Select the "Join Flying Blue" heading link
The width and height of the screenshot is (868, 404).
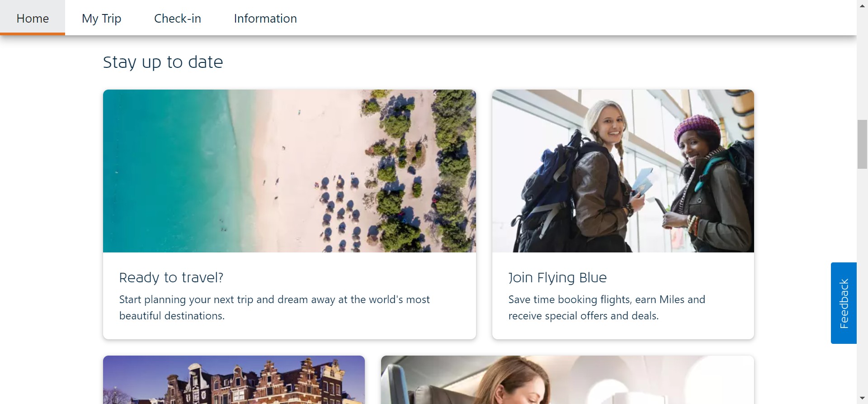pos(557,277)
